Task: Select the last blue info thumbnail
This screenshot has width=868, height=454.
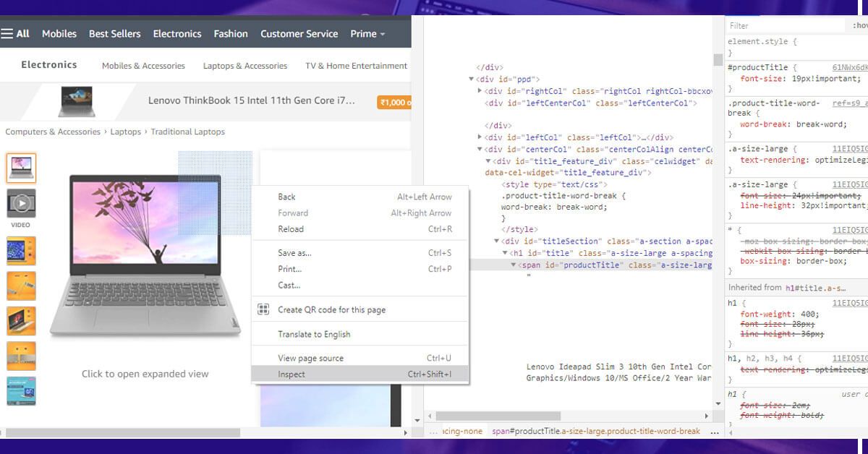Action: (x=21, y=390)
